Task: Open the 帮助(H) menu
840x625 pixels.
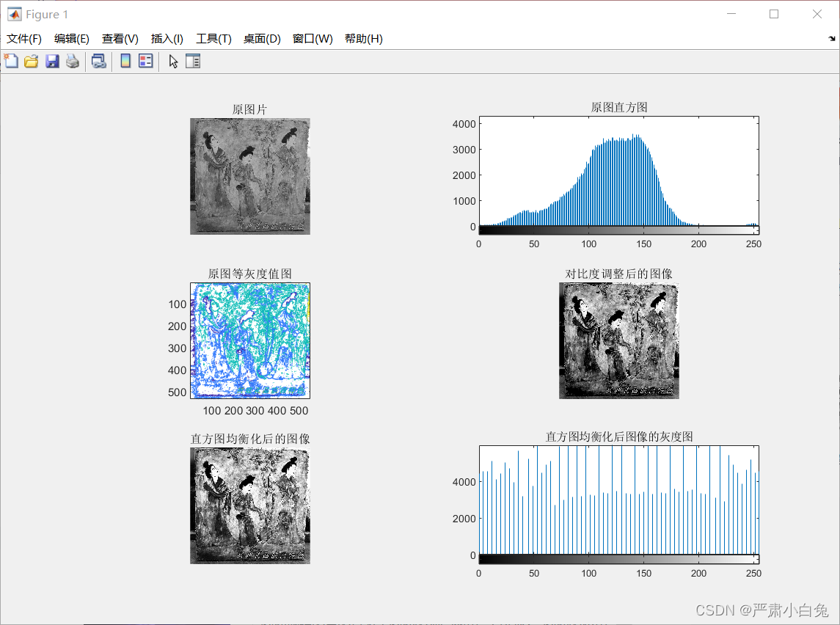Action: pyautogui.click(x=364, y=39)
